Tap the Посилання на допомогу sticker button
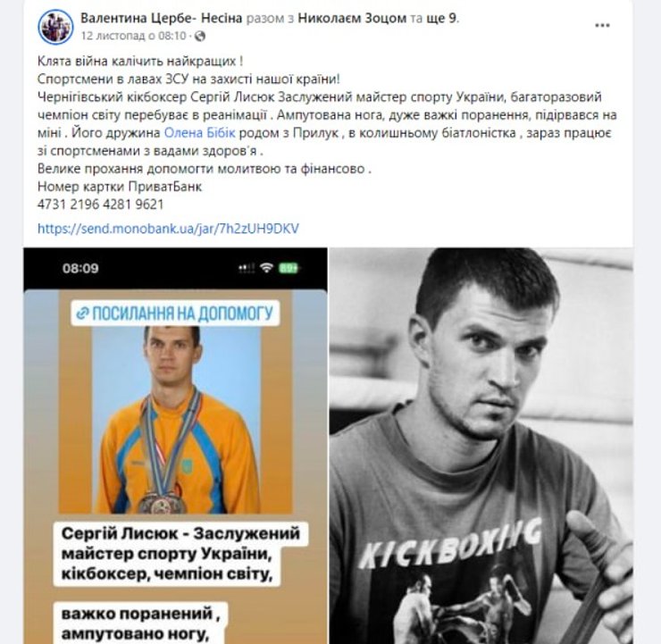This screenshot has height=644, width=661. [x=175, y=314]
